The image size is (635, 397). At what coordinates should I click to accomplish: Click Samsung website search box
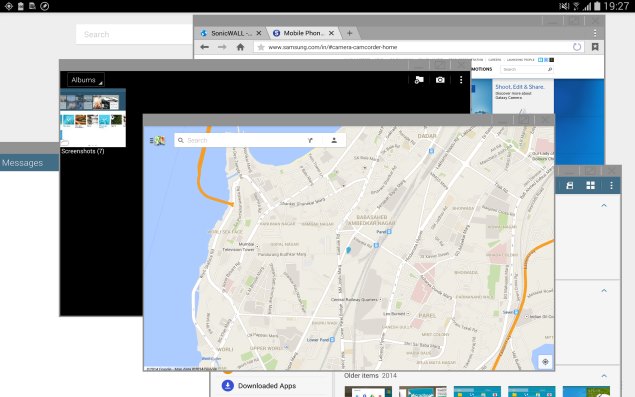click(x=526, y=69)
